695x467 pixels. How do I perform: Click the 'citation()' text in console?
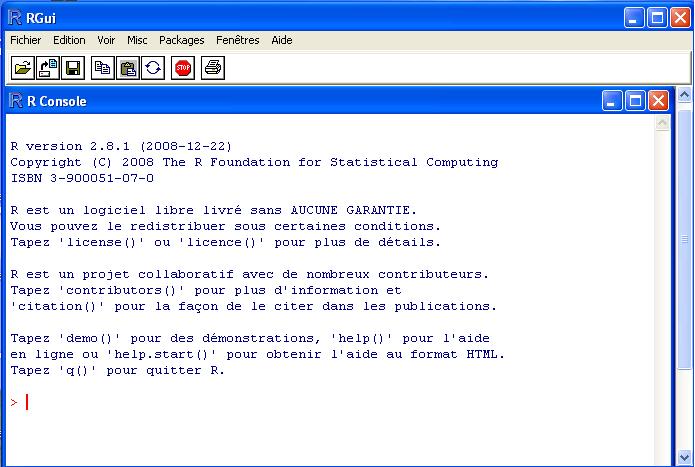point(57,306)
